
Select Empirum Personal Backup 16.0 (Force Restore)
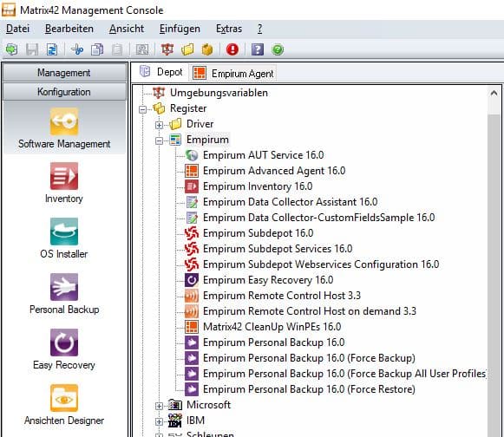pos(309,389)
